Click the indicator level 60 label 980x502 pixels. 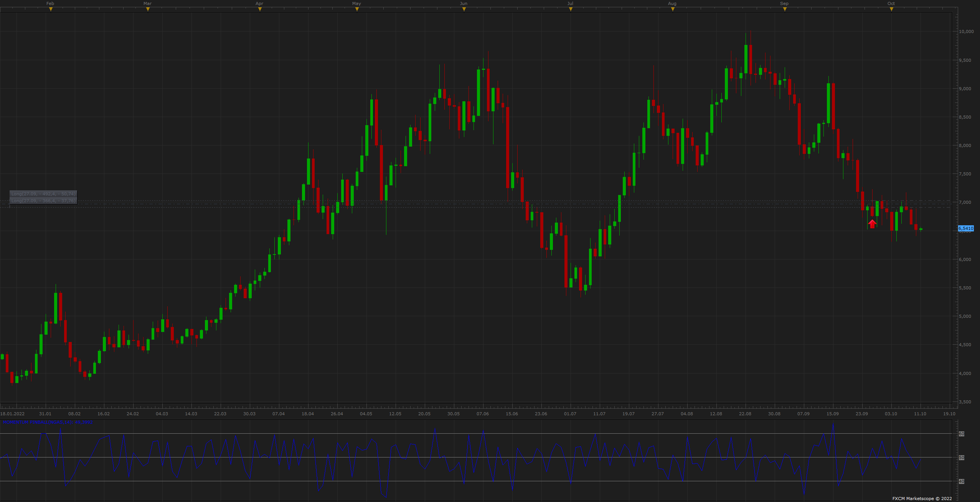(962, 434)
